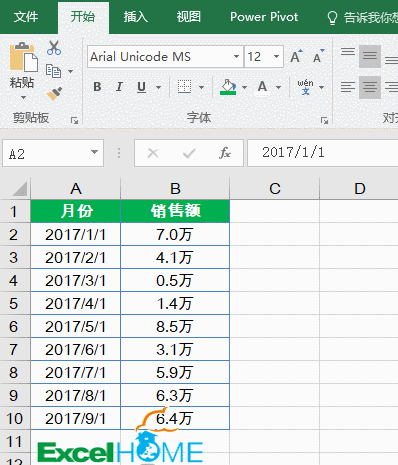Confirm entry with formula bar checkmark

point(189,153)
